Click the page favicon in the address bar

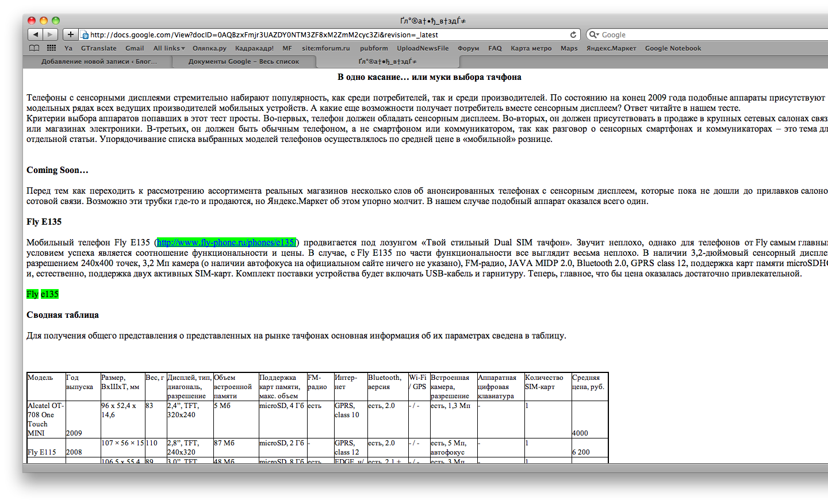tap(85, 35)
